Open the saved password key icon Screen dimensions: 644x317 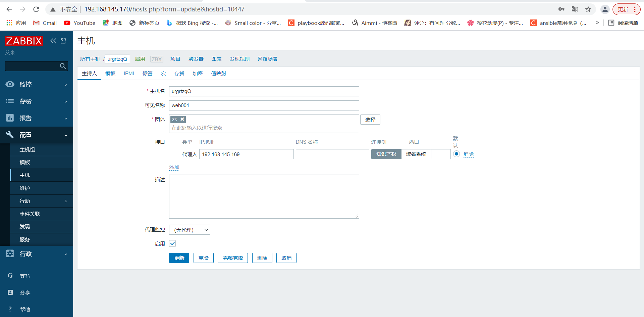(561, 9)
